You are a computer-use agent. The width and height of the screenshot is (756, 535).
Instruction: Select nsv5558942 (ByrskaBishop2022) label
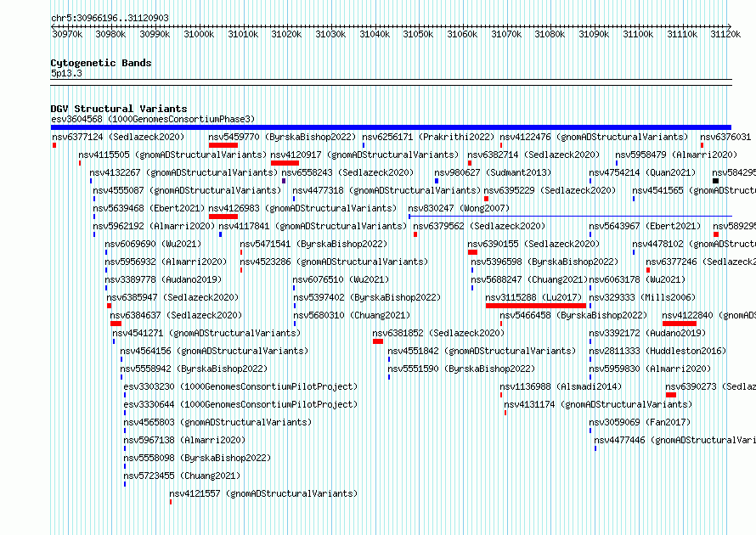[194, 369]
